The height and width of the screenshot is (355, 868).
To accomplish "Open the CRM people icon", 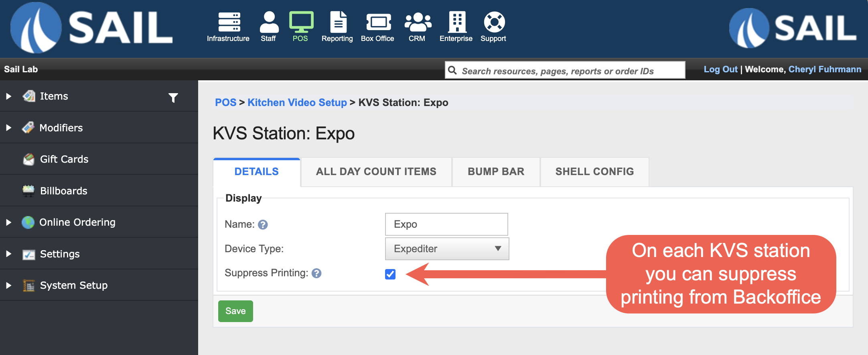I will click(x=417, y=22).
